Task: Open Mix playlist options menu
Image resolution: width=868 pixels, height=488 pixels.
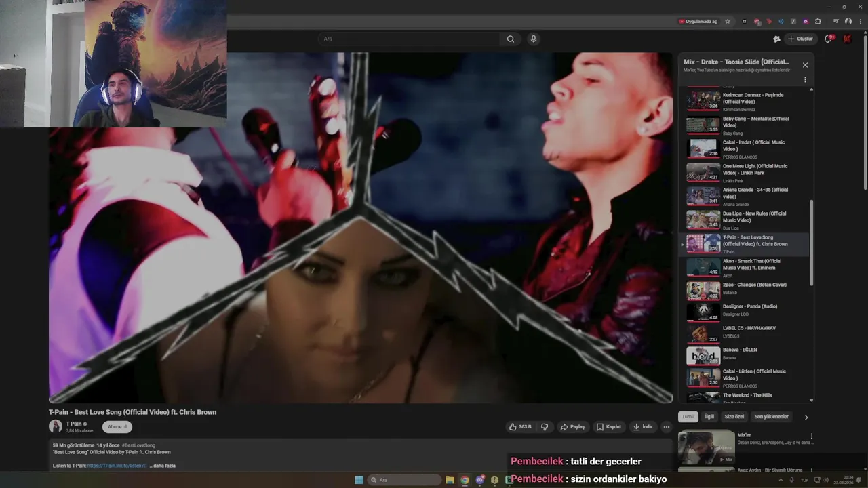Action: (x=805, y=79)
